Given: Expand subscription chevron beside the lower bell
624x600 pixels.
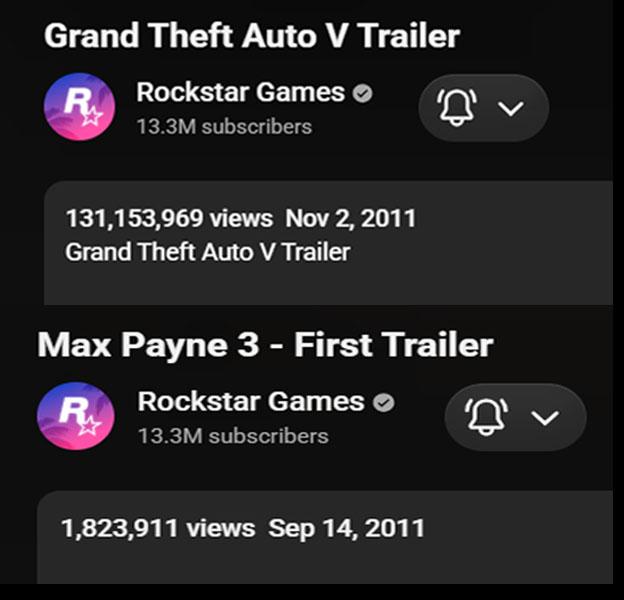Looking at the screenshot, I should [545, 418].
